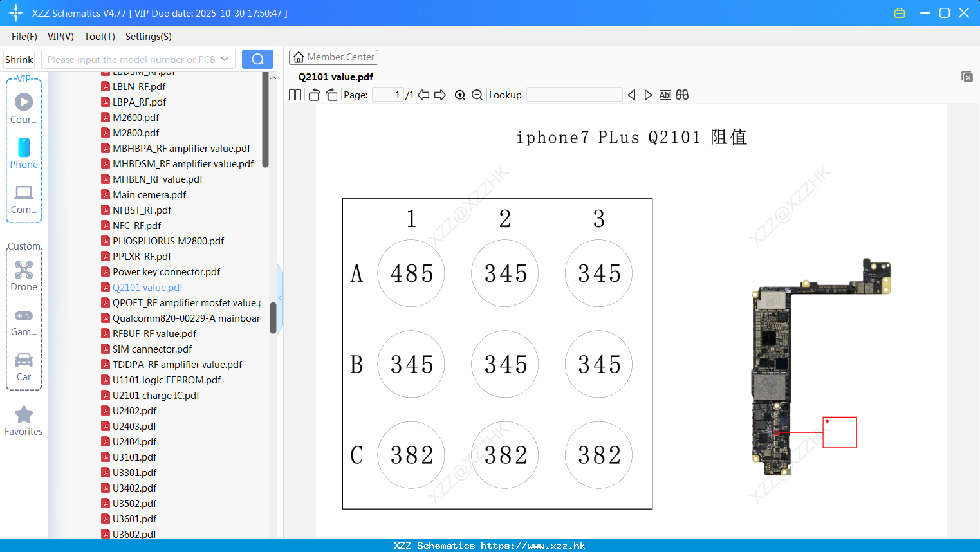Select the Computer category icon
The height and width of the screenshot is (552, 980).
tap(24, 199)
